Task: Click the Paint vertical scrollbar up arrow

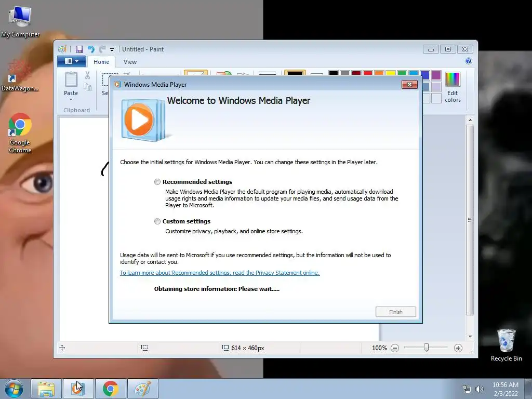Action: click(470, 120)
